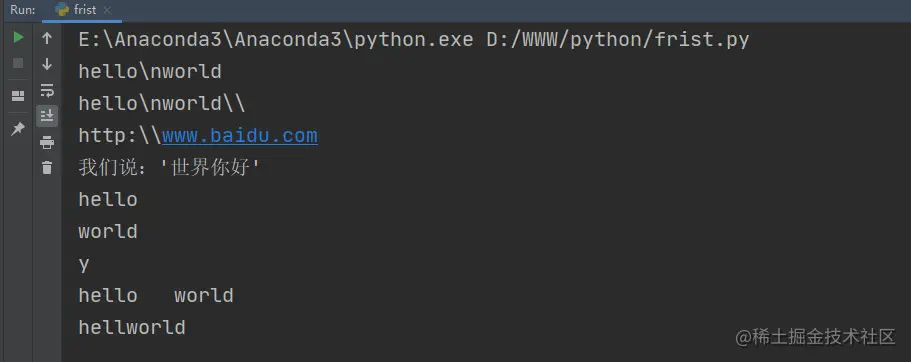Click the print console output icon
This screenshot has height=362, width=911.
click(47, 142)
